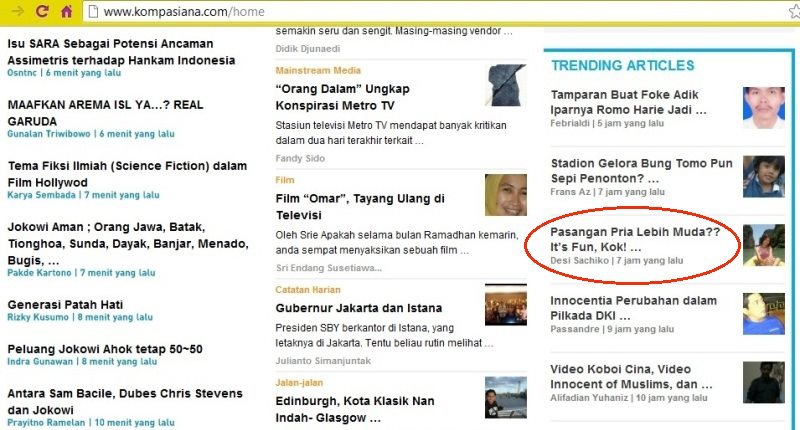Open the Jalan-jalan category link

pyautogui.click(x=303, y=382)
